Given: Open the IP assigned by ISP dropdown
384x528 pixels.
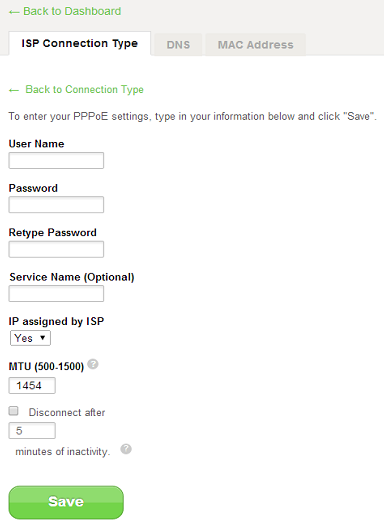Looking at the screenshot, I should (30, 338).
